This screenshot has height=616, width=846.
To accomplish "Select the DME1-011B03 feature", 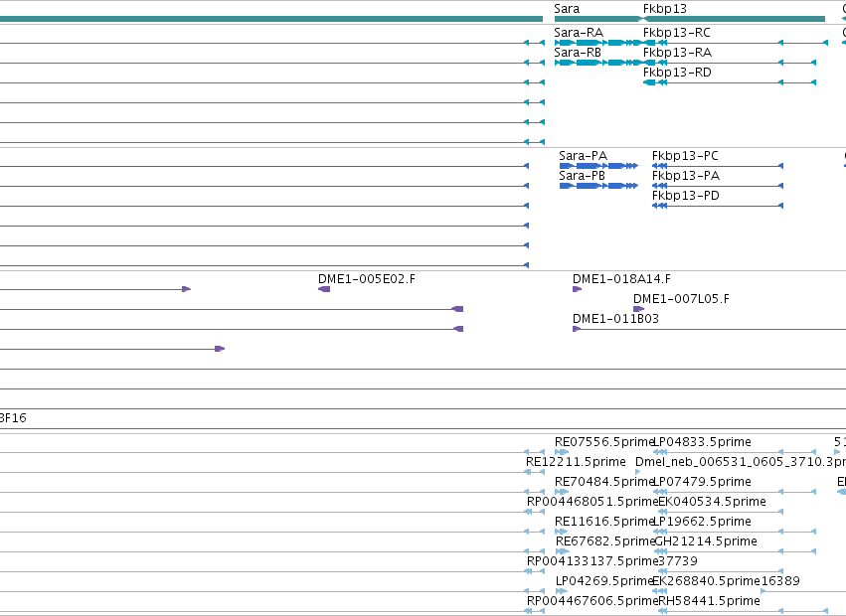I will (615, 319).
